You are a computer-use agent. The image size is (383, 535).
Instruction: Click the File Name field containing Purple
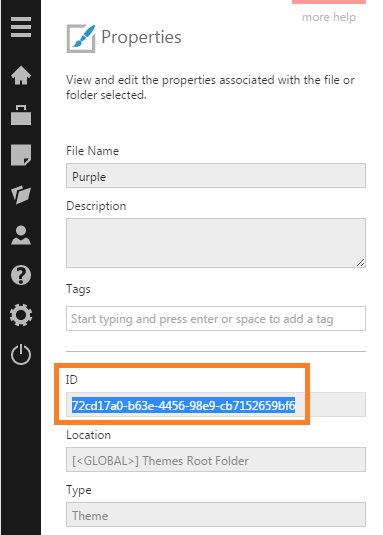click(216, 175)
